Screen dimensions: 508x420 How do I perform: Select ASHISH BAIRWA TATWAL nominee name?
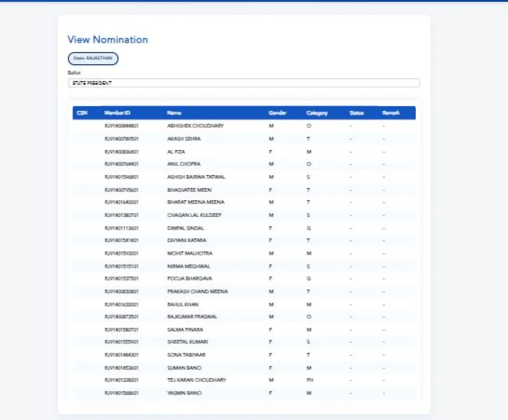(196, 177)
